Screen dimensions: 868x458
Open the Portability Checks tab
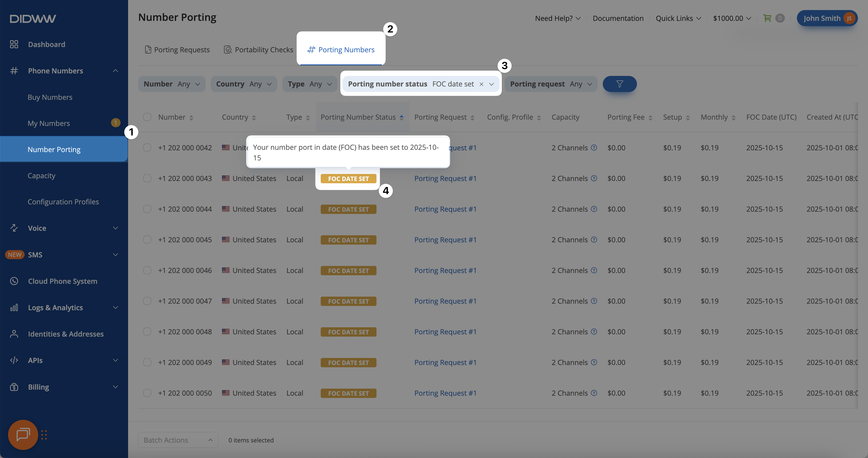[x=258, y=50]
